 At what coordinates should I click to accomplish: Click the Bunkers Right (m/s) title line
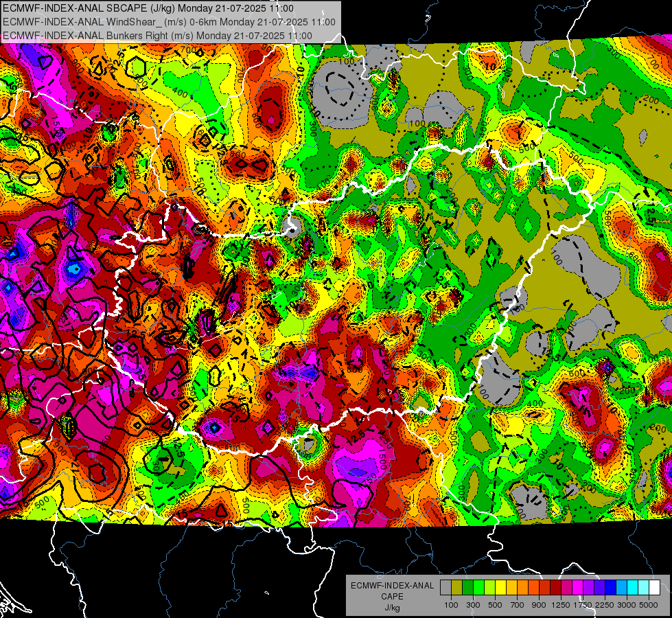click(x=157, y=36)
